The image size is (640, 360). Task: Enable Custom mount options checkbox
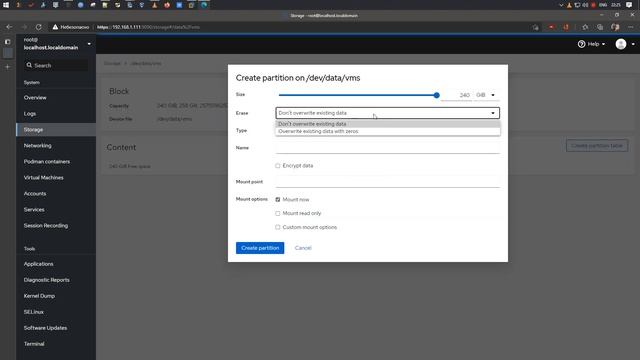(278, 227)
